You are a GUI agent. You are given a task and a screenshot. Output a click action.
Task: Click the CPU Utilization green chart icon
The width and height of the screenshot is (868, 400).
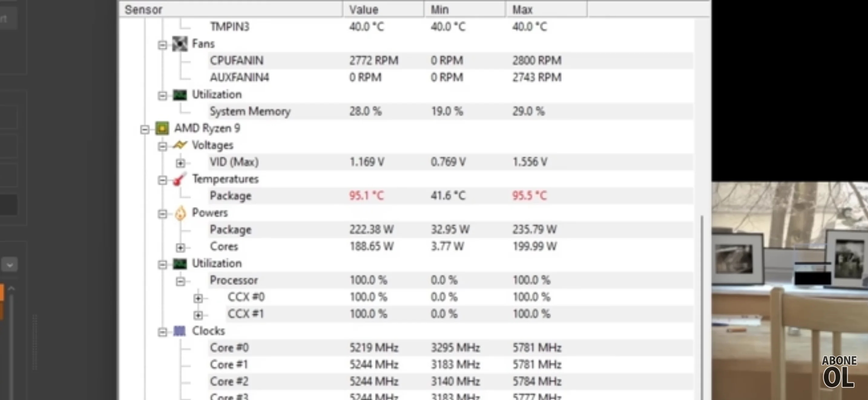(179, 264)
